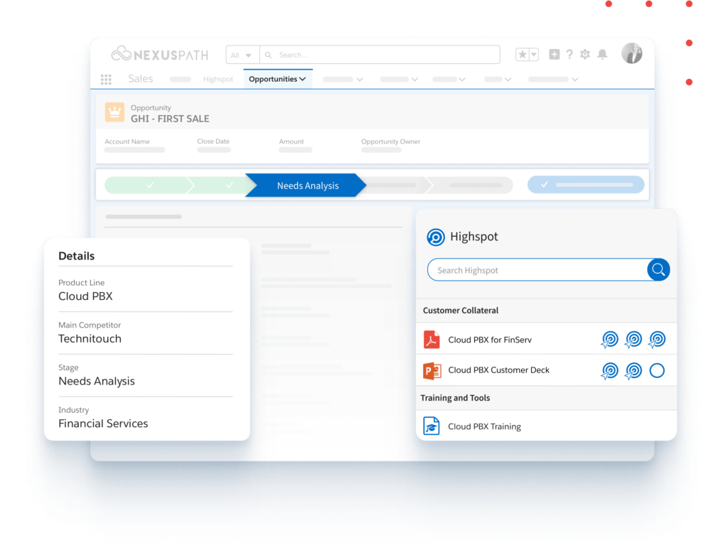Screen dimensions: 728x560
Task: Click the Opportunity Owner field label
Action: coord(390,141)
